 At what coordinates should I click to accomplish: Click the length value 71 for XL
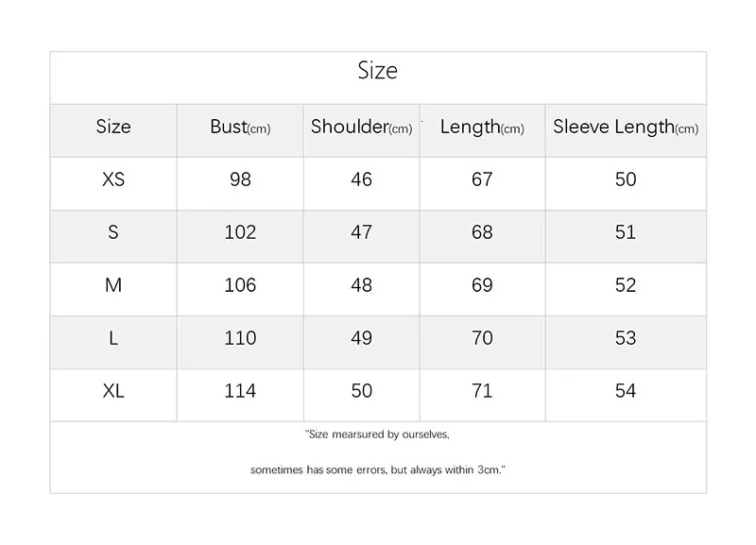[x=482, y=391]
